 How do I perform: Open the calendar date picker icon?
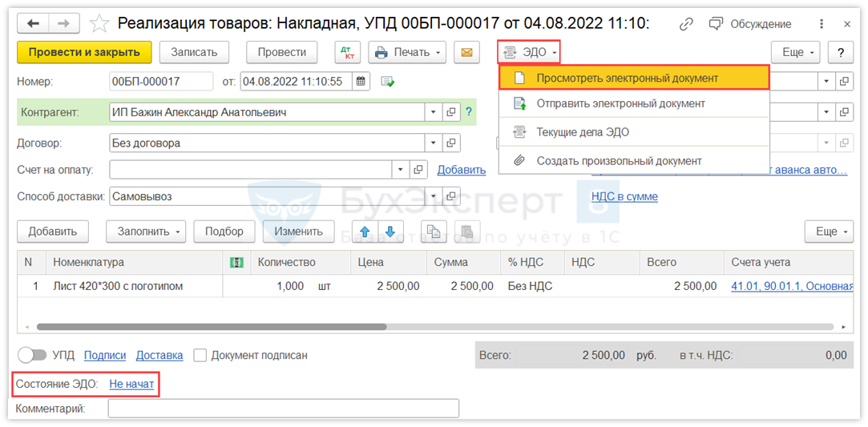[x=361, y=82]
